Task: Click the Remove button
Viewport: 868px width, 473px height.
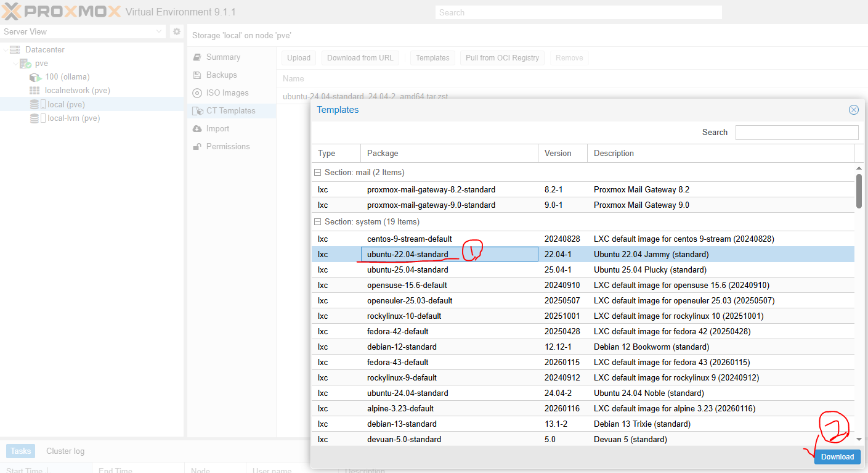Action: [569, 58]
